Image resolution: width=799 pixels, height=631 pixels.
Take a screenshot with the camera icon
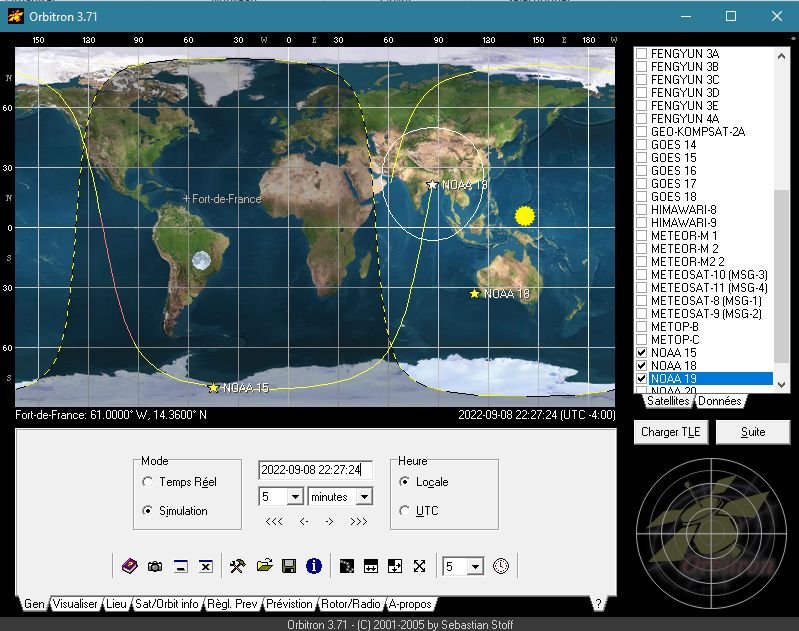pyautogui.click(x=155, y=566)
